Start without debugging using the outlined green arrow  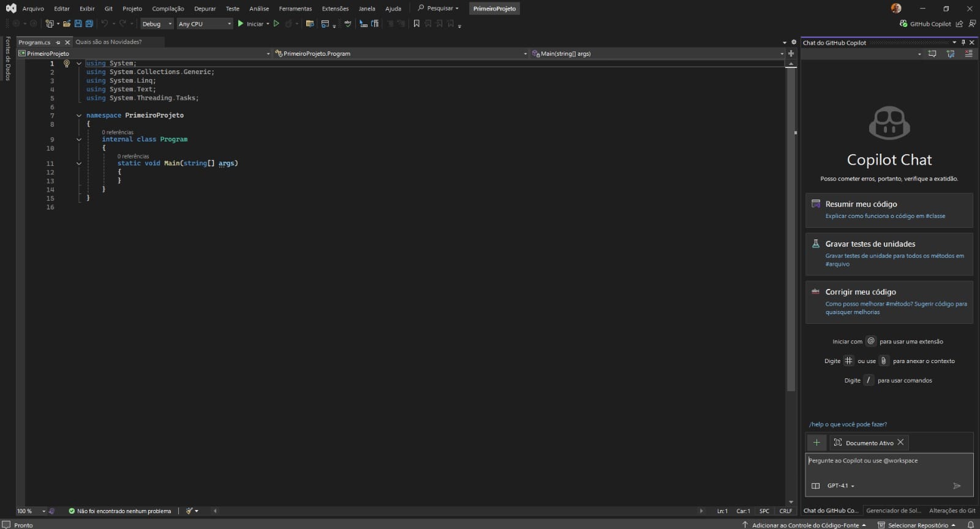tap(276, 24)
